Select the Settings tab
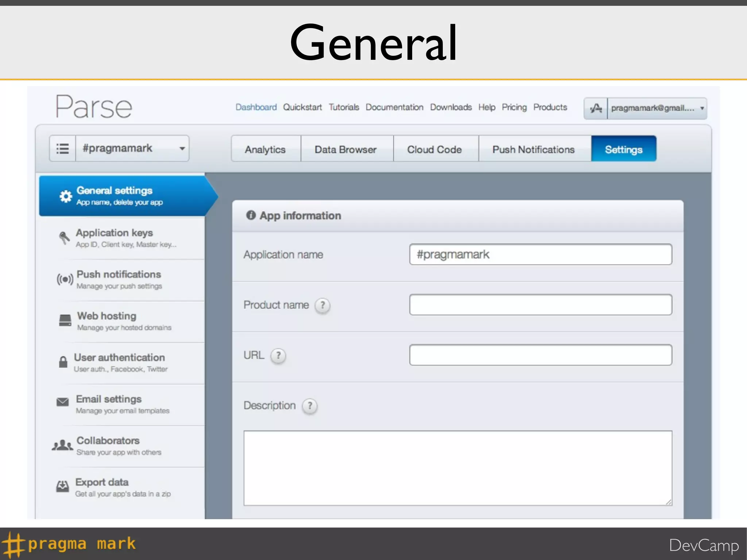747x560 pixels. [624, 149]
